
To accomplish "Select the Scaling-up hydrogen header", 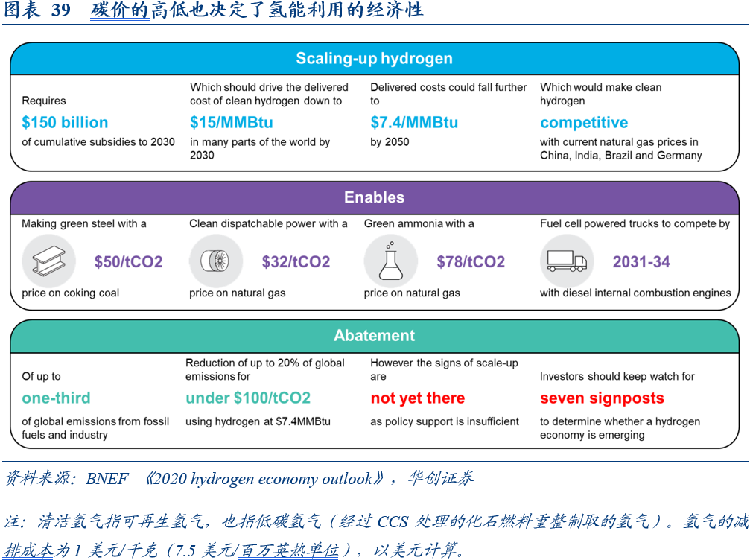I will coord(374,59).
